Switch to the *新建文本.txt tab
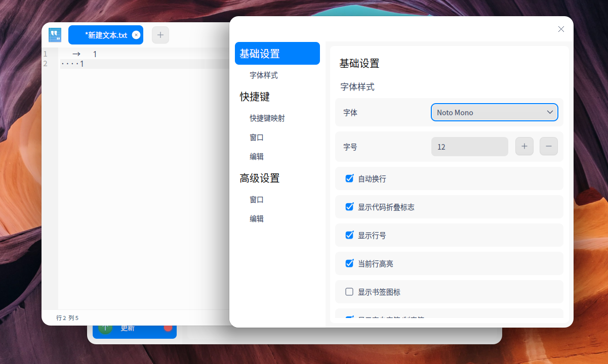This screenshot has width=608, height=364. (x=106, y=35)
